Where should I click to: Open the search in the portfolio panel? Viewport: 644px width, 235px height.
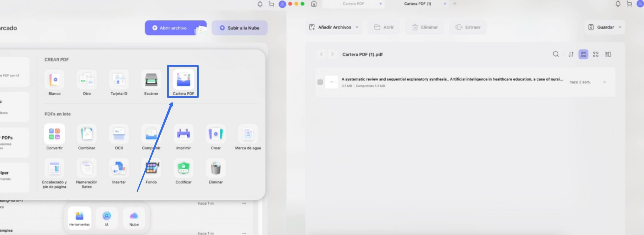click(556, 54)
